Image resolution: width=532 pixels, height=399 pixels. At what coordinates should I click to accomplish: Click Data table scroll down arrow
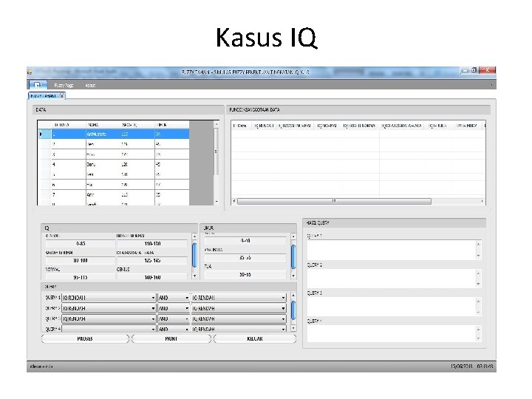tap(216, 202)
